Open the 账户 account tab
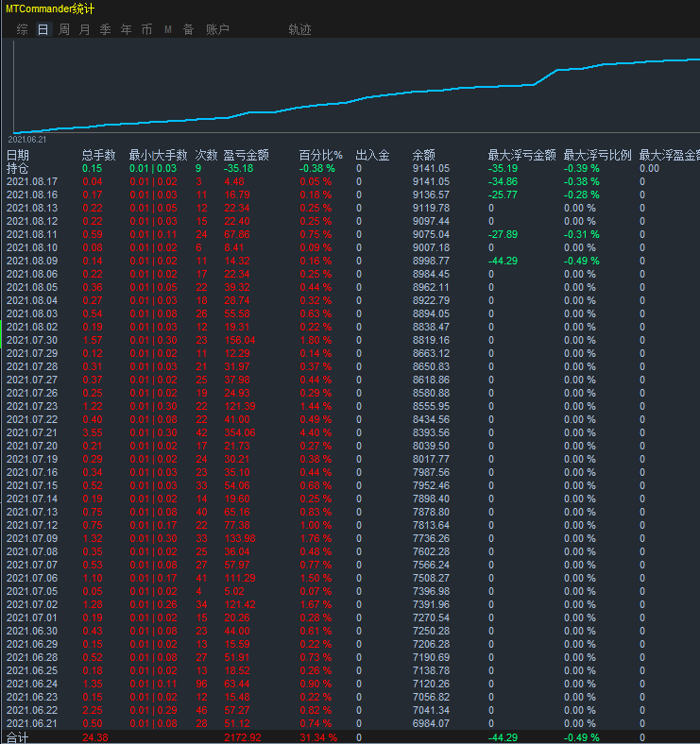The image size is (700, 744). pos(217,29)
